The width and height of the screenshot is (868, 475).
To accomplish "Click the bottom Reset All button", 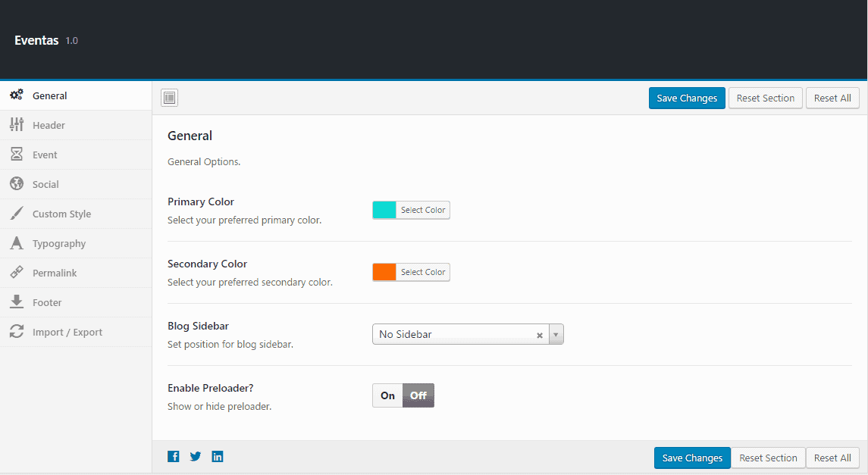I will 832,458.
